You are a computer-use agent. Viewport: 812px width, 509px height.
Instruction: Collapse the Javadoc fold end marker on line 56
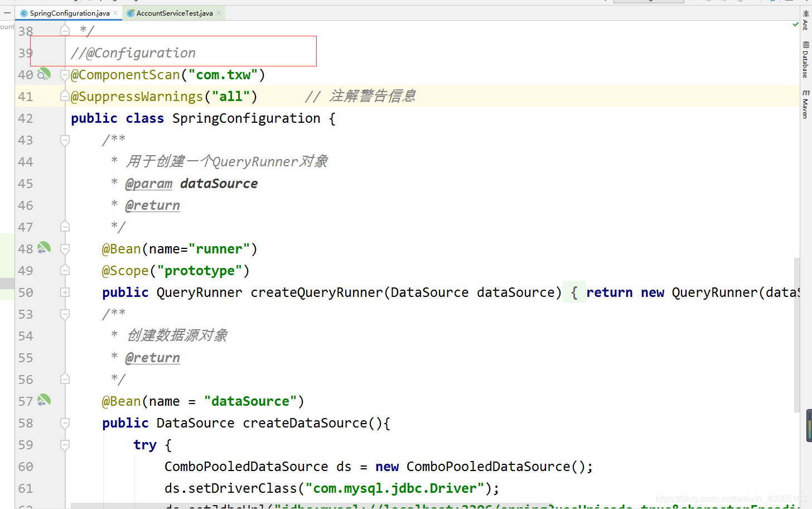[x=65, y=379]
